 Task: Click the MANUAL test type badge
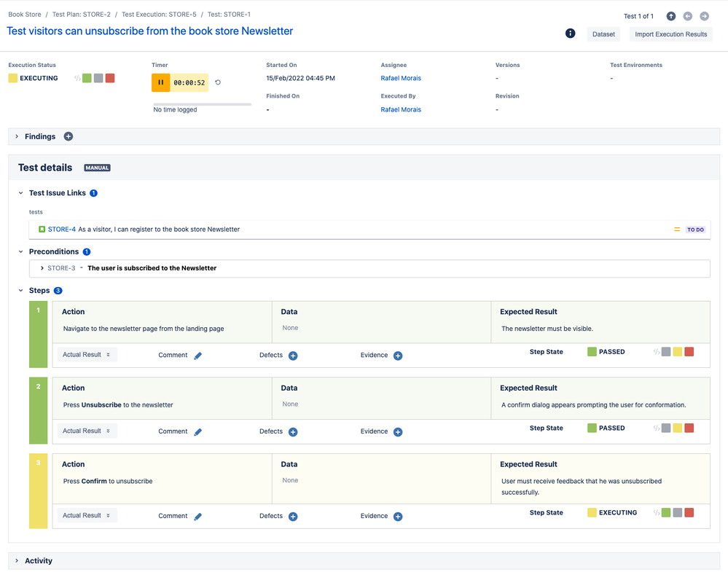97,168
